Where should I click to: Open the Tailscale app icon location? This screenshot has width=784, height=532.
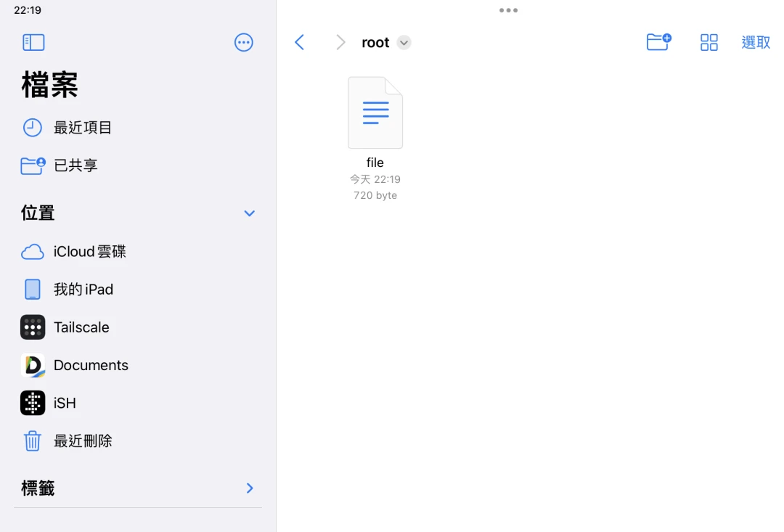click(x=33, y=327)
